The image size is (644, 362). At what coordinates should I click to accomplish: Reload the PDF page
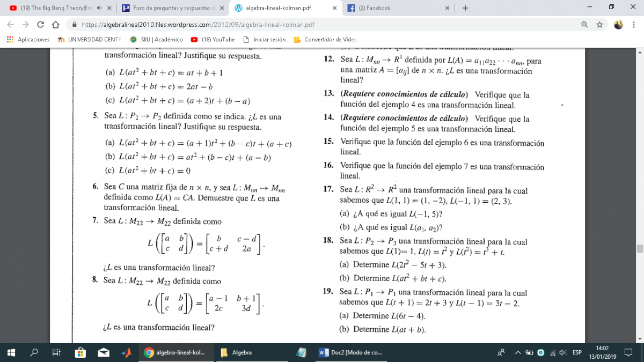pos(40,25)
